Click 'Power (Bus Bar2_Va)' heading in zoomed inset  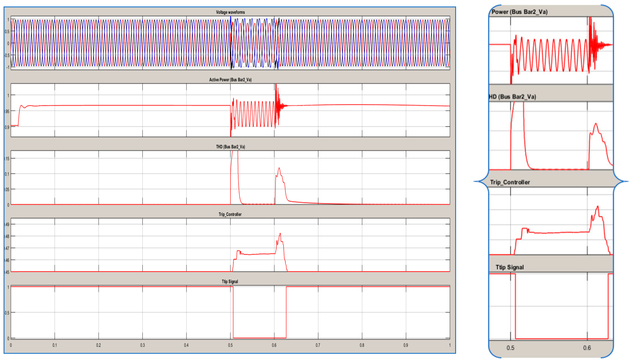point(519,12)
